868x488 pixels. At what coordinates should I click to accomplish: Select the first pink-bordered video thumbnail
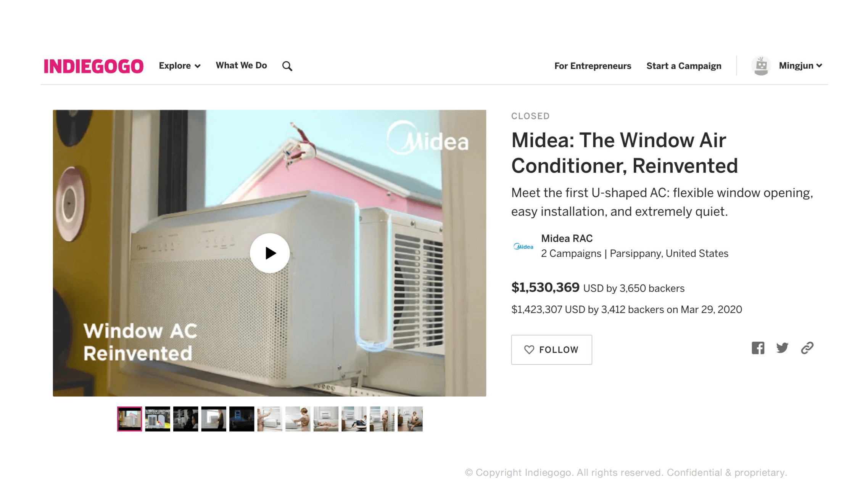click(129, 419)
